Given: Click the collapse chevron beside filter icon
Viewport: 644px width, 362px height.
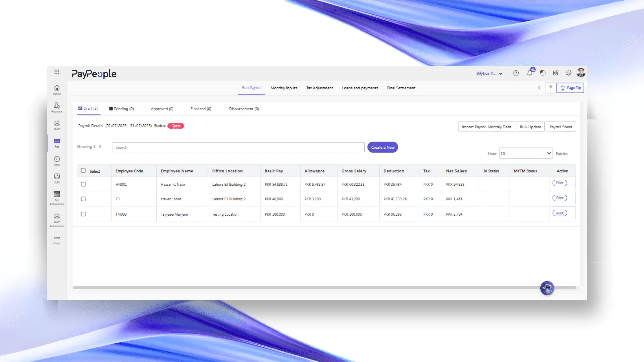Looking at the screenshot, I should point(539,88).
